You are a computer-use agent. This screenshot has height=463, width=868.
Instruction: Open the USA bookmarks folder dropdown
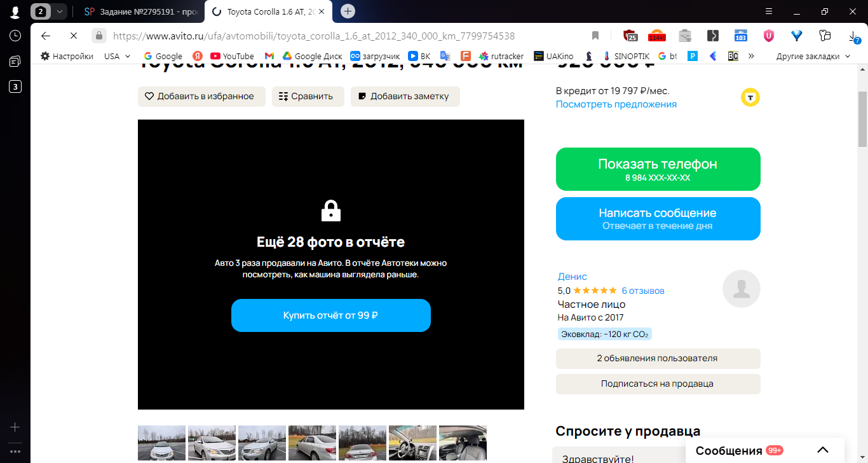118,56
